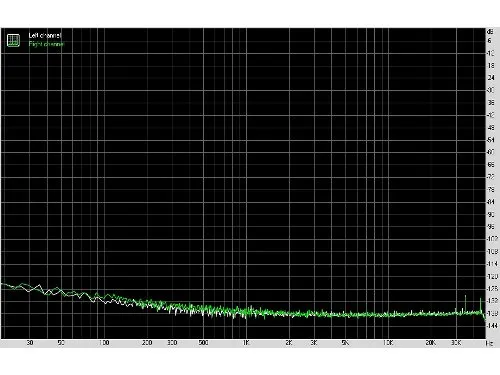This screenshot has width=500, height=375.
Task: Click the Hz unit label
Action: (x=489, y=343)
